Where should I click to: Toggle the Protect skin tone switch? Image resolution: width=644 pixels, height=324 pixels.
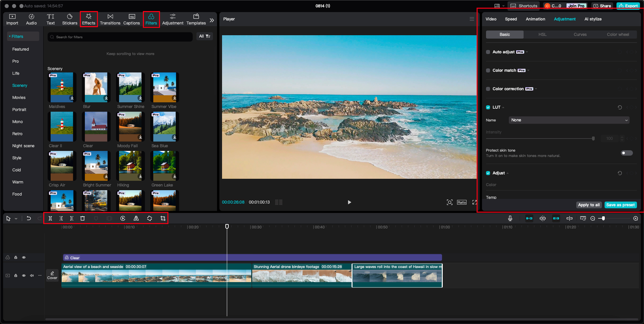[x=626, y=153]
